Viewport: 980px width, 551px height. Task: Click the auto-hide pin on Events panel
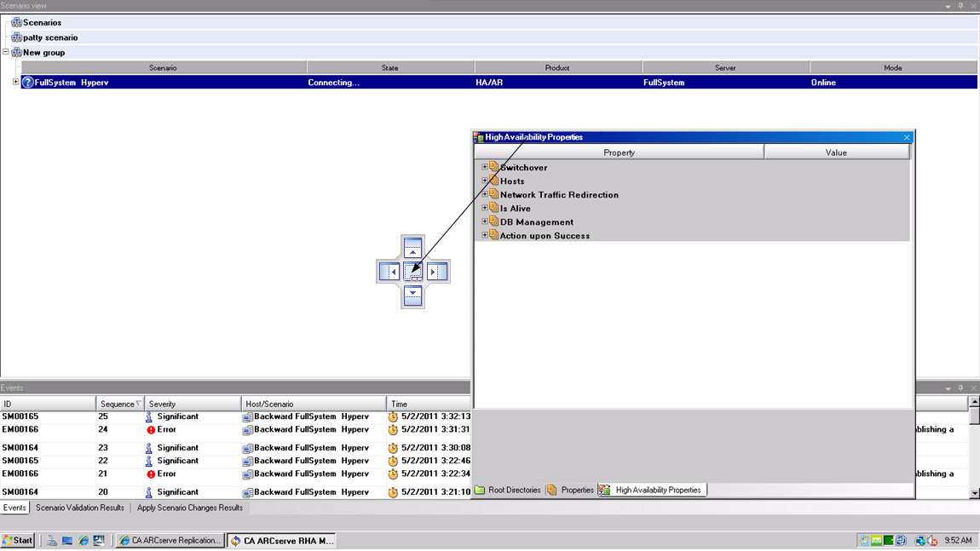click(x=961, y=387)
